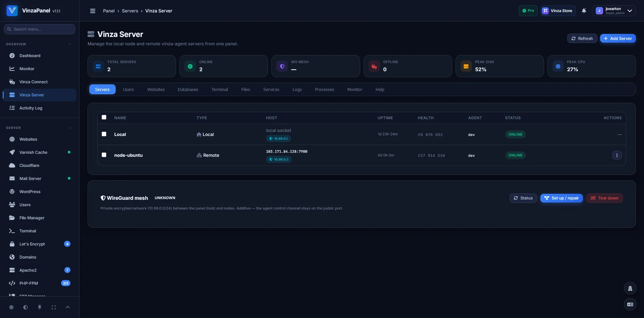Open the notifications bell
Viewport: 644px width, 318px height.
tap(584, 11)
